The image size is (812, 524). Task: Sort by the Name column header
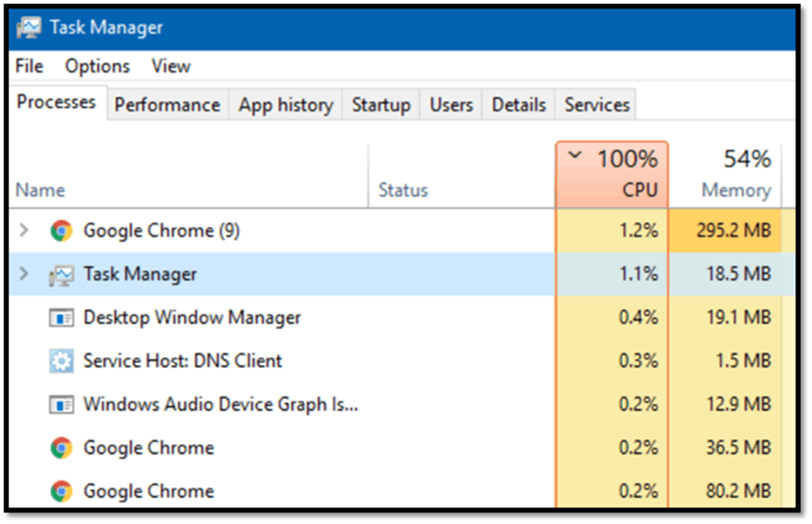(41, 191)
